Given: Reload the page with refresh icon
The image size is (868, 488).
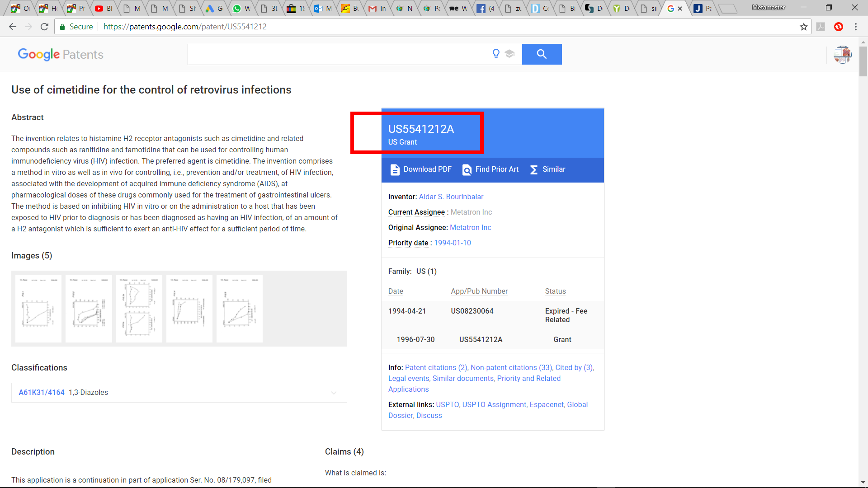Looking at the screenshot, I should (x=44, y=27).
